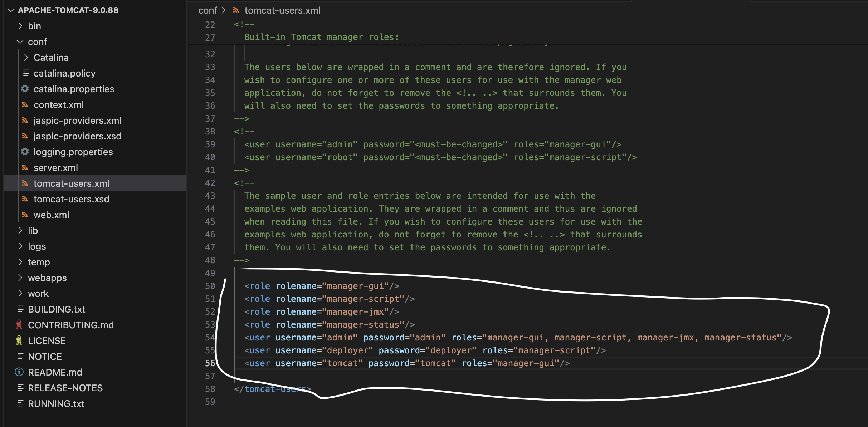Viewport: 868px width, 427px height.
Task: Click username="admin" on line 54
Action: click(x=317, y=337)
